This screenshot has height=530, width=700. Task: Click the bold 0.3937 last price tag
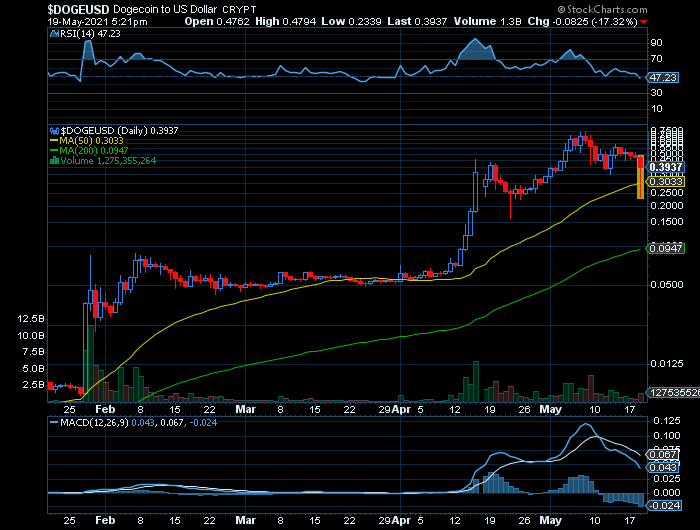[666, 167]
